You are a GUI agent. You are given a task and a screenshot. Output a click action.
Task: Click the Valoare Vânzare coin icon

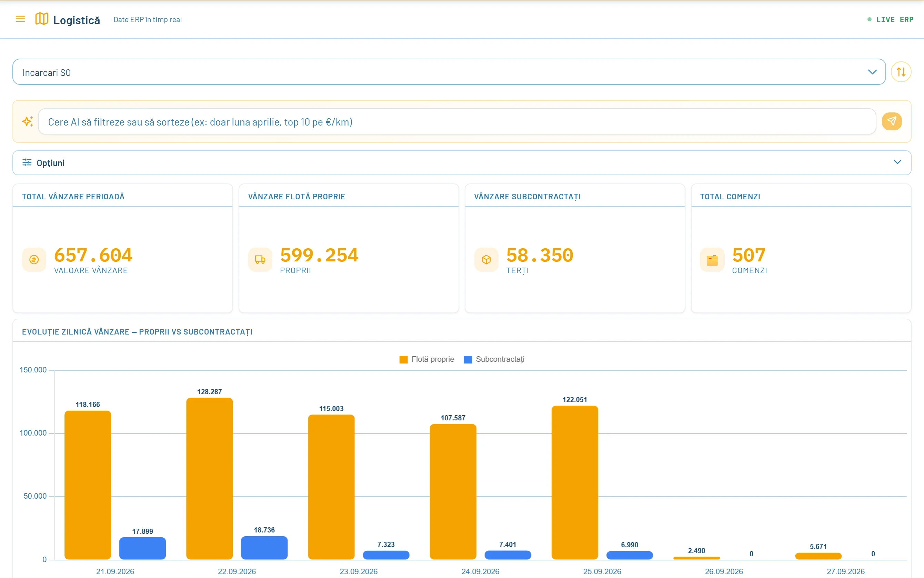click(x=34, y=260)
